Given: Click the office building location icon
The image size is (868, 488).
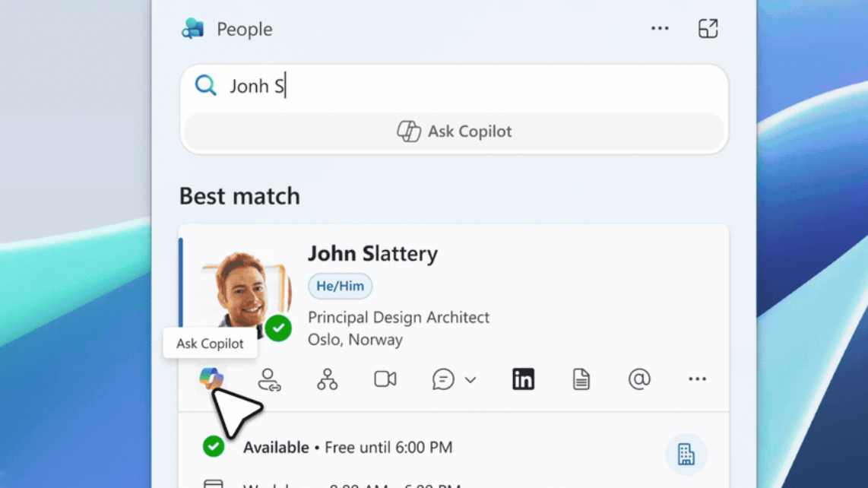Looking at the screenshot, I should pos(686,454).
